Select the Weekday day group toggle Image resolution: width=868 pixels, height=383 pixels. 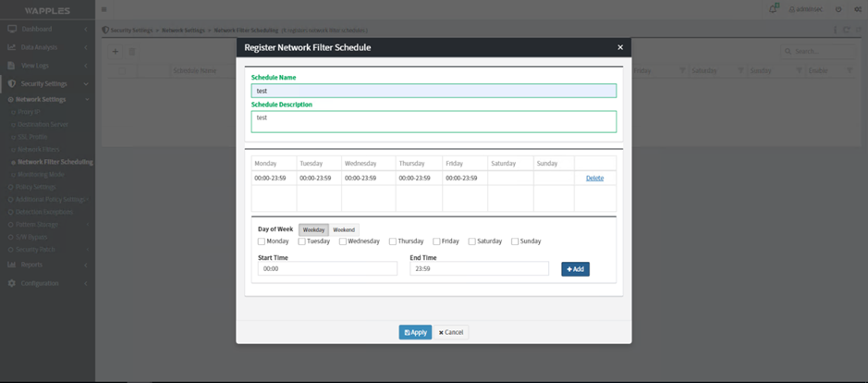(x=313, y=229)
